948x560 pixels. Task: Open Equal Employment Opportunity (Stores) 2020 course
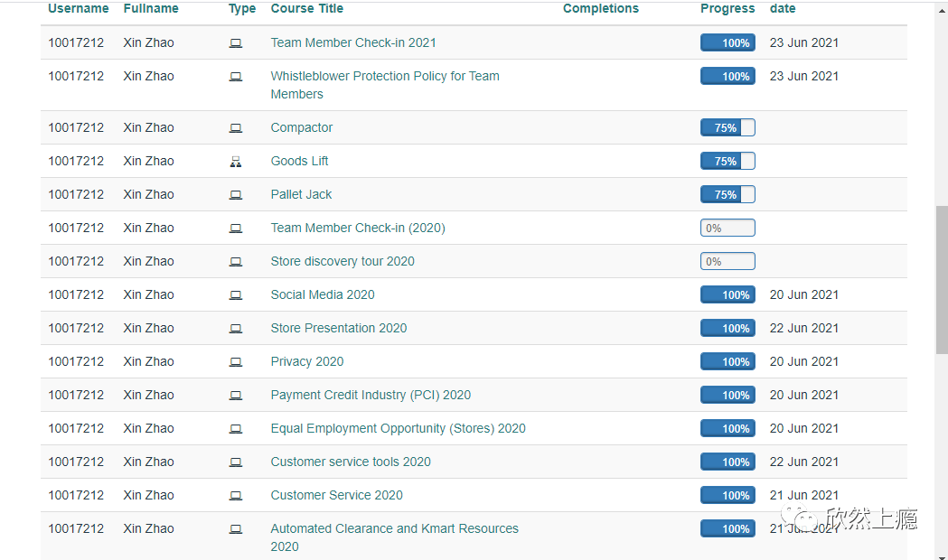click(398, 428)
